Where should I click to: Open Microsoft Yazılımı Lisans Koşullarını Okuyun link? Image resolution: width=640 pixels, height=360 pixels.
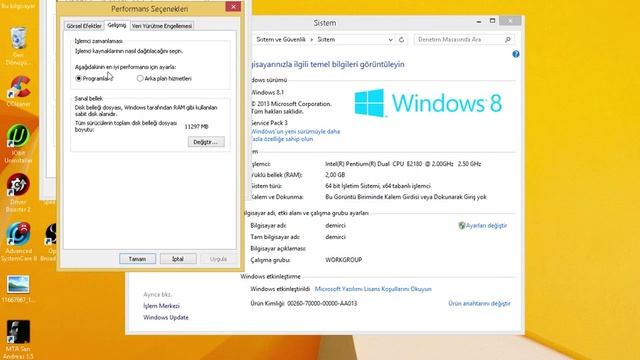pyautogui.click(x=373, y=289)
